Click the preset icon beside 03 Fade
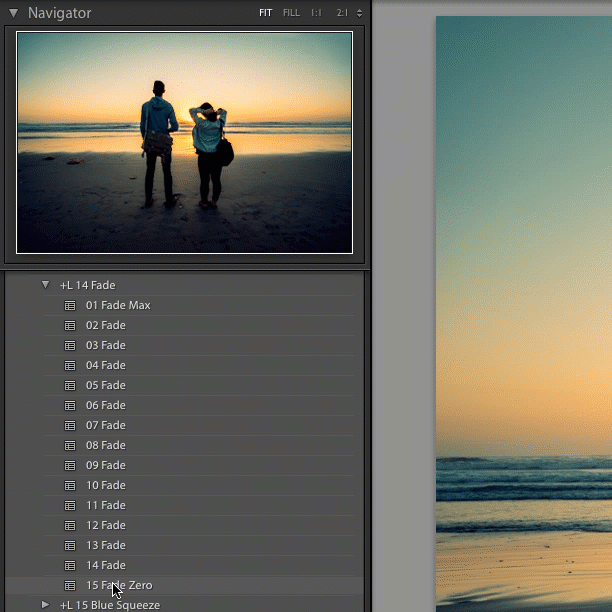The width and height of the screenshot is (612, 612). (x=70, y=345)
